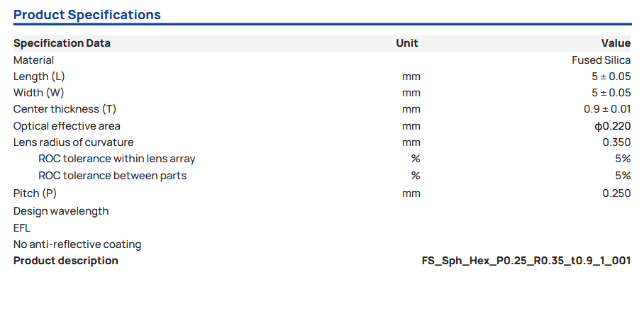Select the Optical effective area label

pos(67,126)
